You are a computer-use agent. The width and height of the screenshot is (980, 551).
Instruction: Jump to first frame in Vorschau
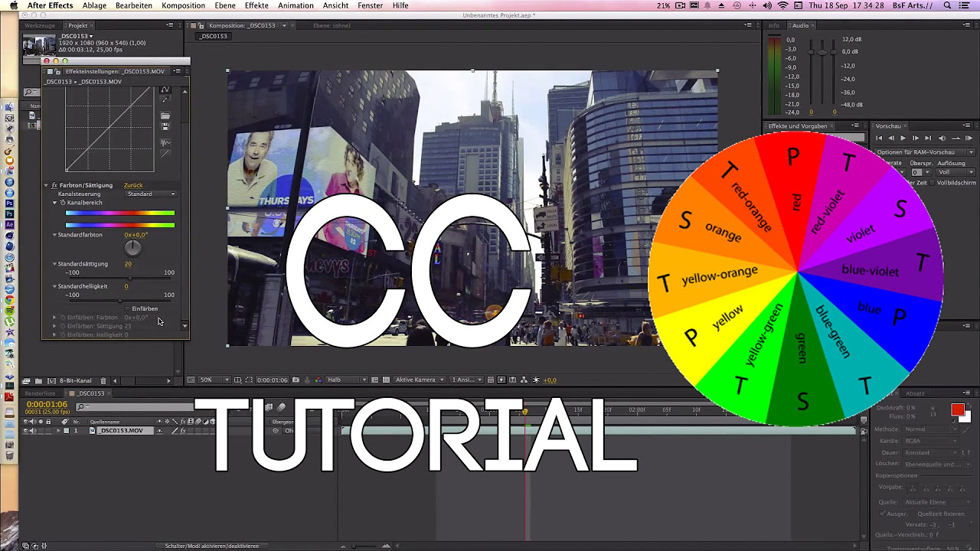(879, 139)
